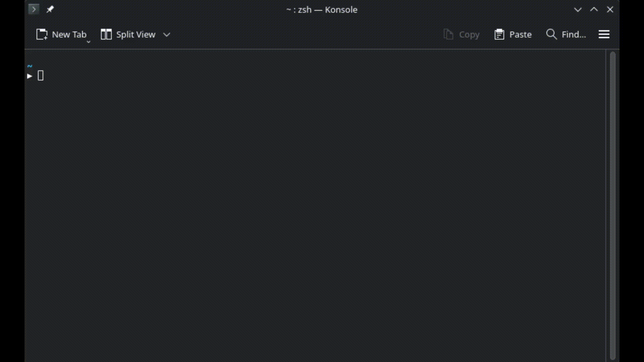Click the Split View panes icon

coord(106,34)
